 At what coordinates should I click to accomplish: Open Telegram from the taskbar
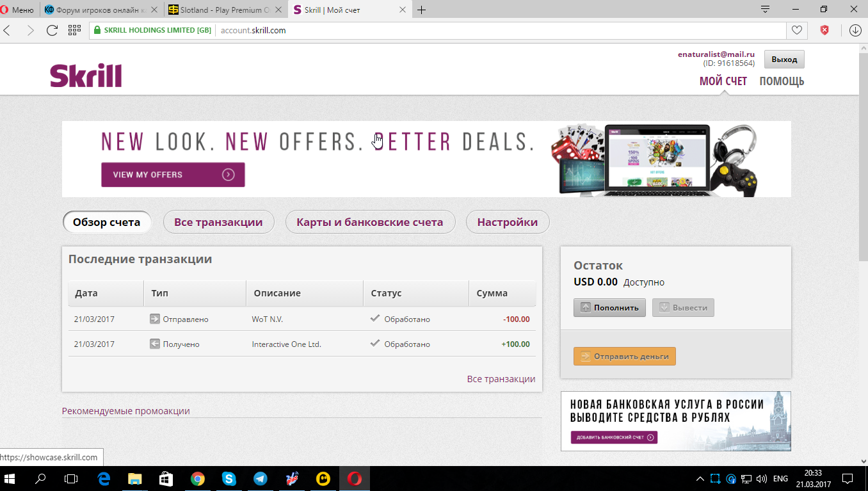pos(260,479)
